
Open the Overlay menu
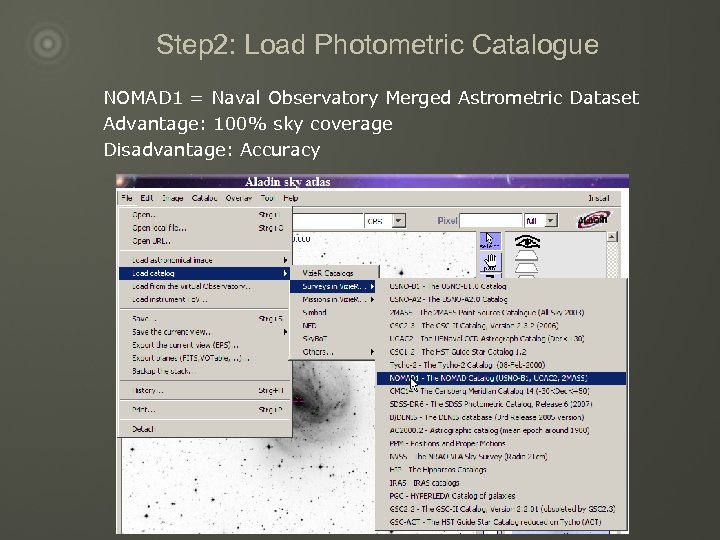pos(239,198)
